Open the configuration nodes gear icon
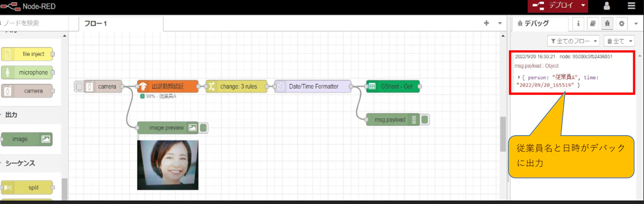 tap(621, 24)
